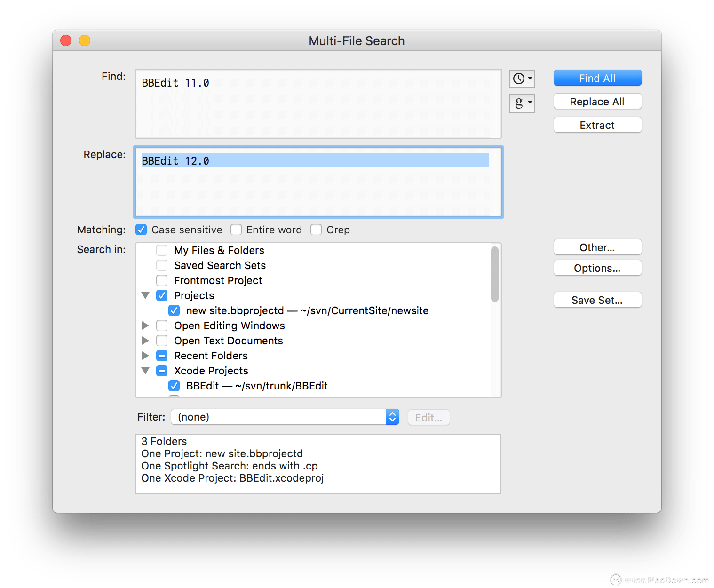Open the search history clock menu
Screen dimensions: 714x588
[522, 79]
